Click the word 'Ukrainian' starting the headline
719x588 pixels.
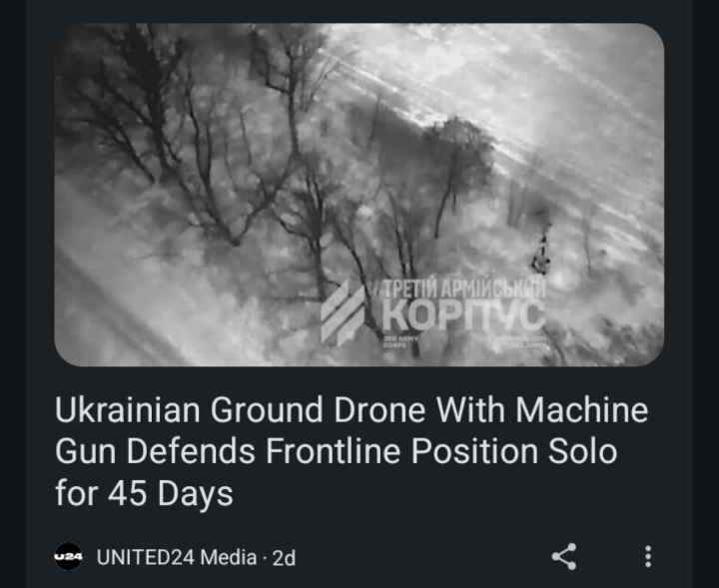(128, 409)
